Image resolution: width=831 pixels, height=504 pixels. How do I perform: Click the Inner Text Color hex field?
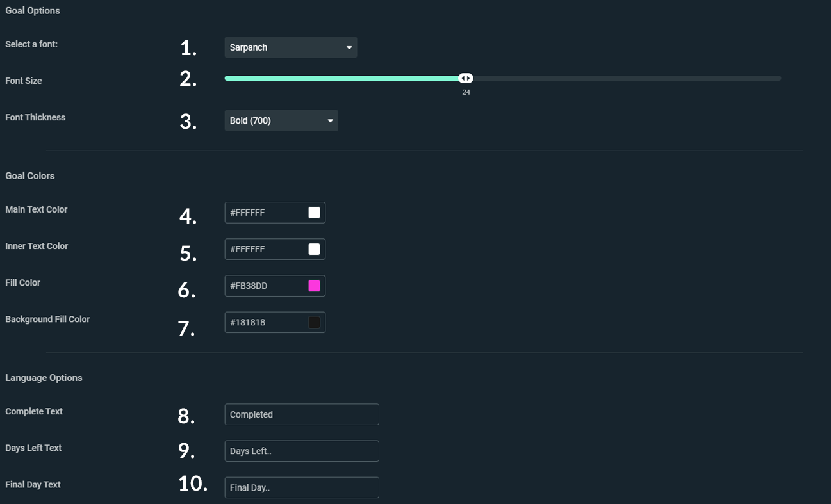tap(275, 249)
